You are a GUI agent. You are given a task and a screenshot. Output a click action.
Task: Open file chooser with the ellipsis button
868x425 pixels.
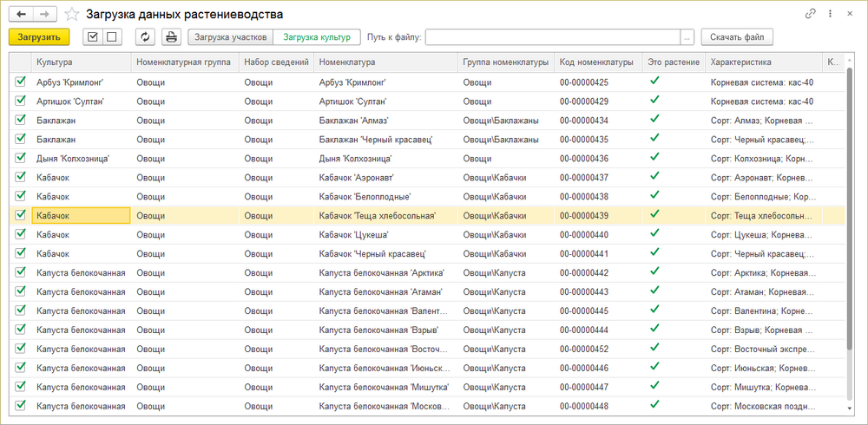click(687, 37)
